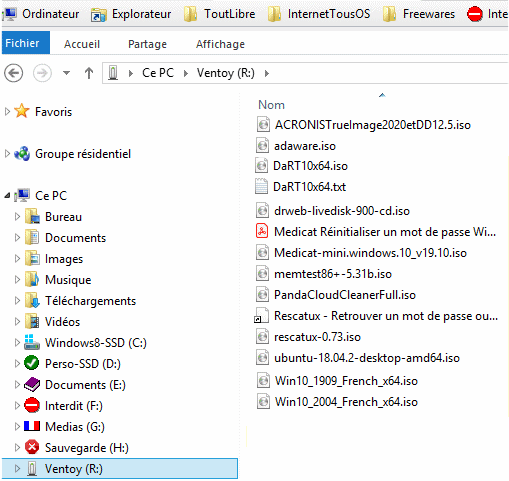Open the ToutLibre folder icon
Viewport: 509px width, 481px height.
(190, 14)
